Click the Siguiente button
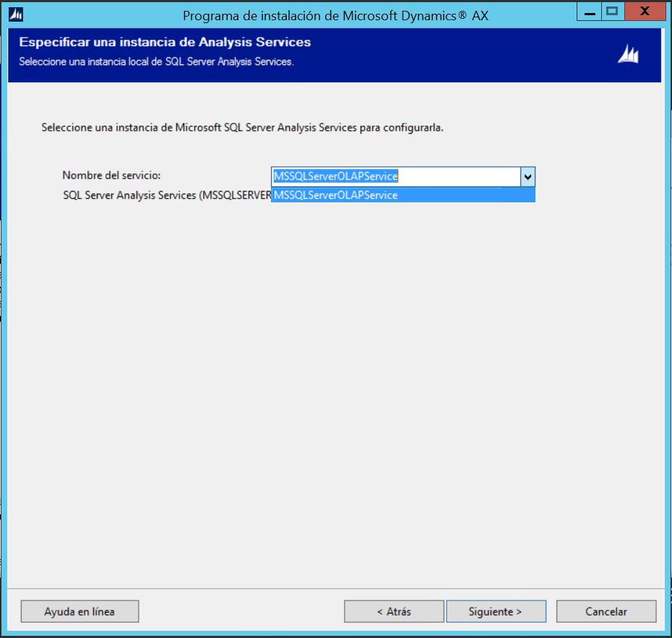Screen dimensions: 672x638 point(496,611)
